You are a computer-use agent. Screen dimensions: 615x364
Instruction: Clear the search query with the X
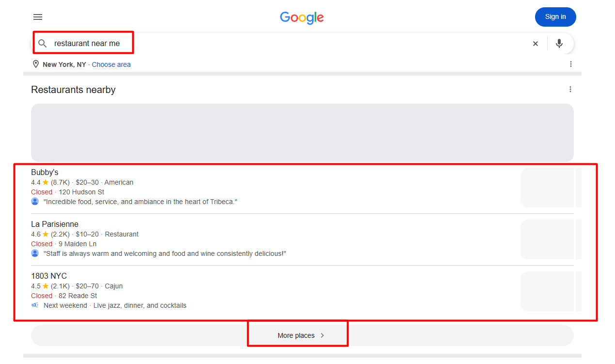[x=536, y=44]
